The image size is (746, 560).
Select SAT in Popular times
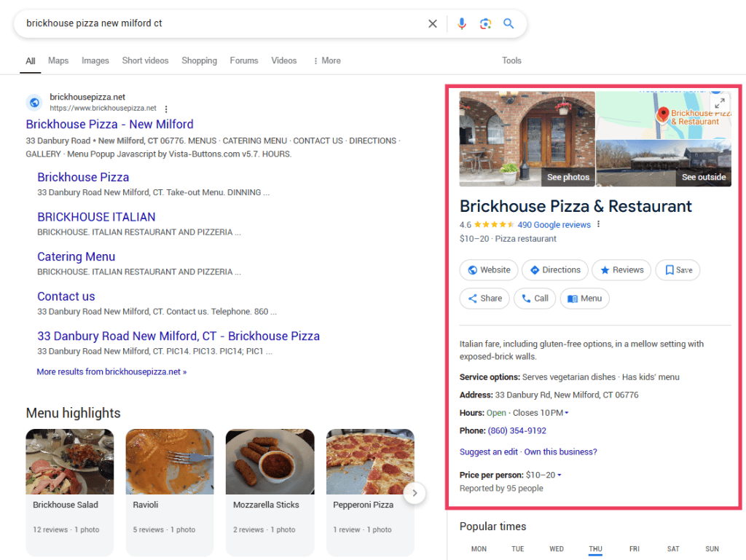pyautogui.click(x=672, y=549)
